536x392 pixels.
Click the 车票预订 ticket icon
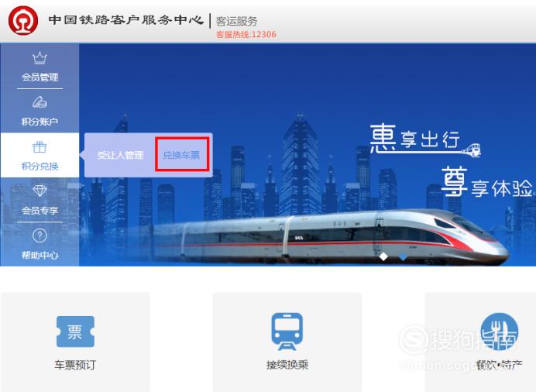[x=75, y=332]
